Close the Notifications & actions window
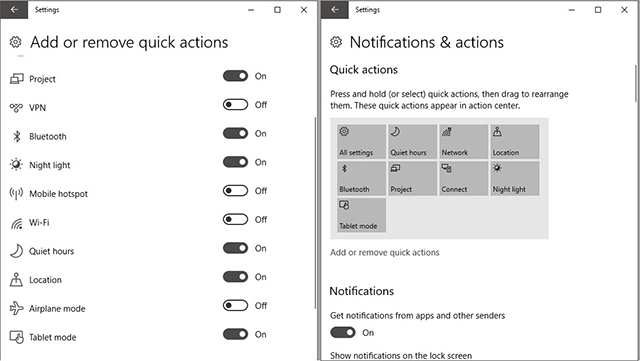The width and height of the screenshot is (640, 361). (x=624, y=9)
